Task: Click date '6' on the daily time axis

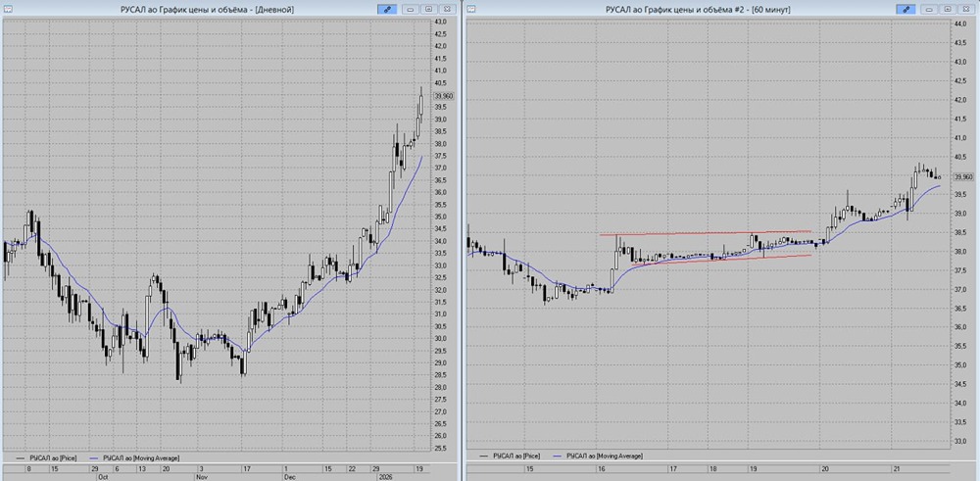Action: (x=117, y=468)
